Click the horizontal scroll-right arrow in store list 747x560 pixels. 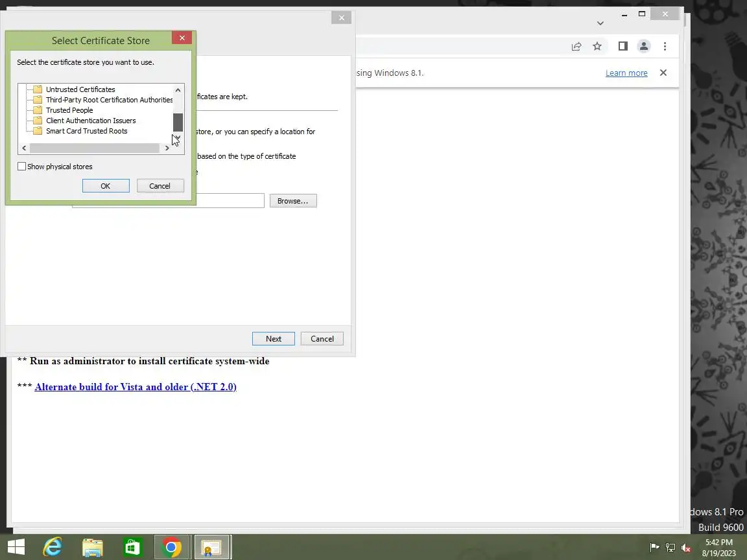coord(167,148)
